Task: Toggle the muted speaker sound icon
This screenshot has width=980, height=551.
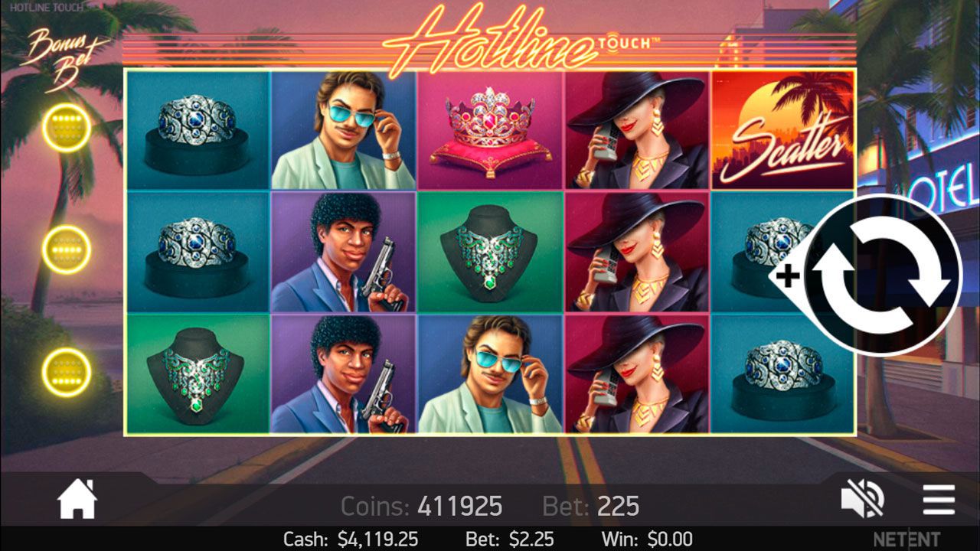Action: coord(863,500)
